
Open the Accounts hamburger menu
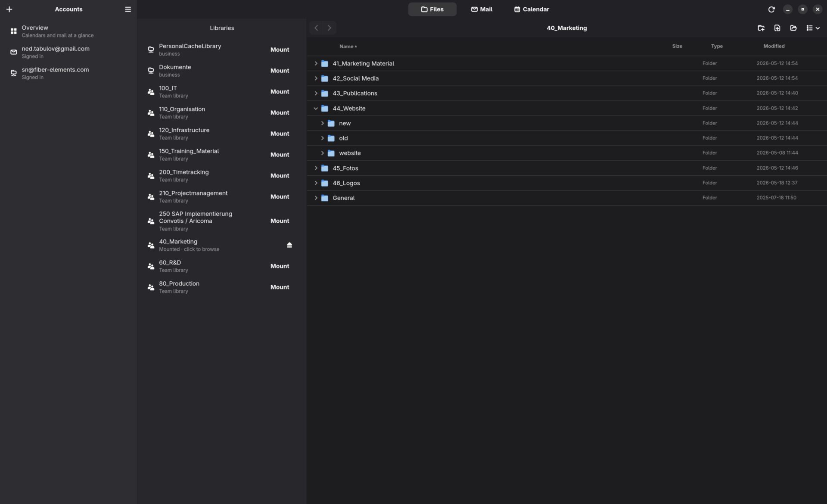(128, 9)
